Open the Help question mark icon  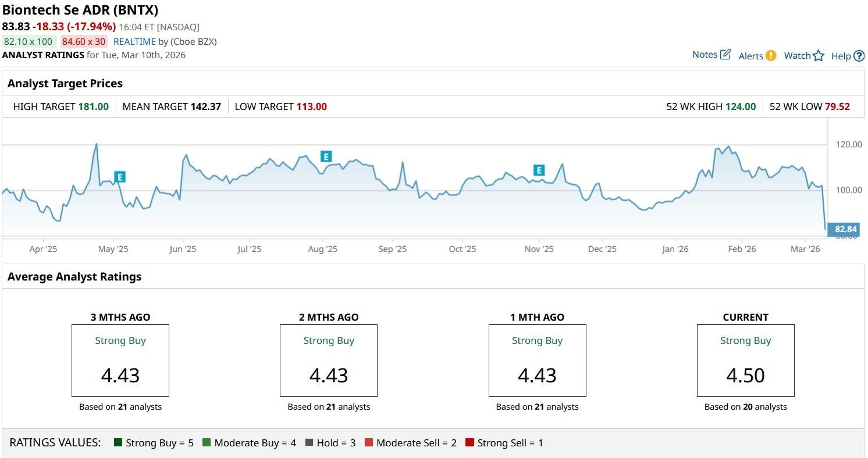(859, 56)
